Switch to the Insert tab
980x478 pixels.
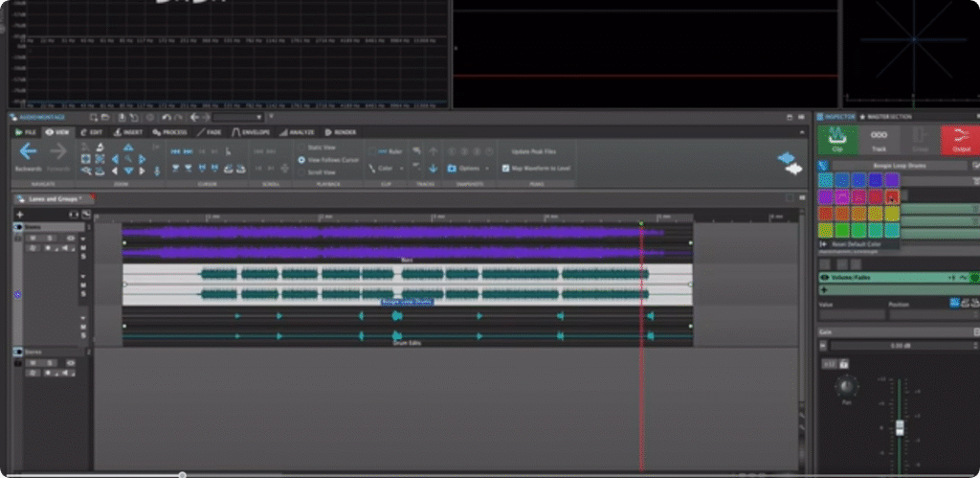[x=127, y=132]
